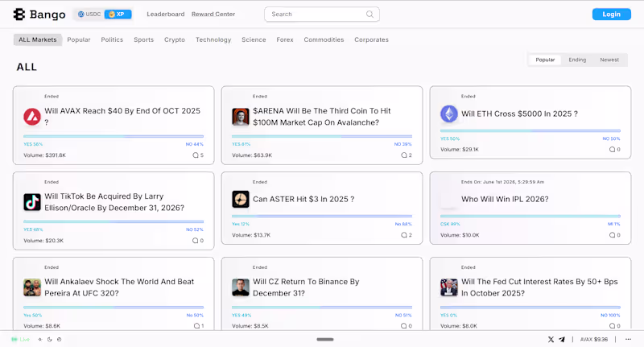Image resolution: width=644 pixels, height=347 pixels.
Task: Sort markets by Newest
Action: [x=609, y=60]
